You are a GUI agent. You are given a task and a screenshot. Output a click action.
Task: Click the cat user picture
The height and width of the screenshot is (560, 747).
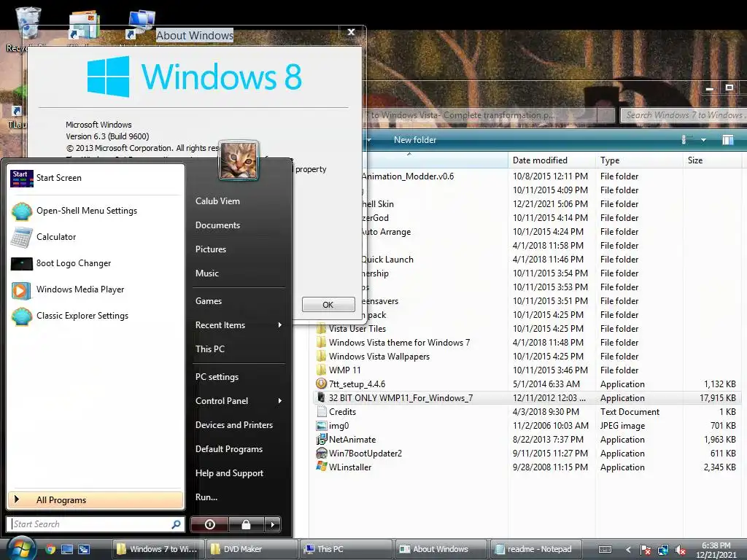point(239,160)
